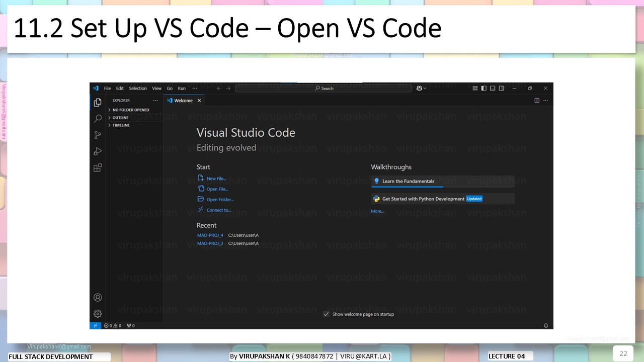Toggle secondary side bar visibility

502,88
